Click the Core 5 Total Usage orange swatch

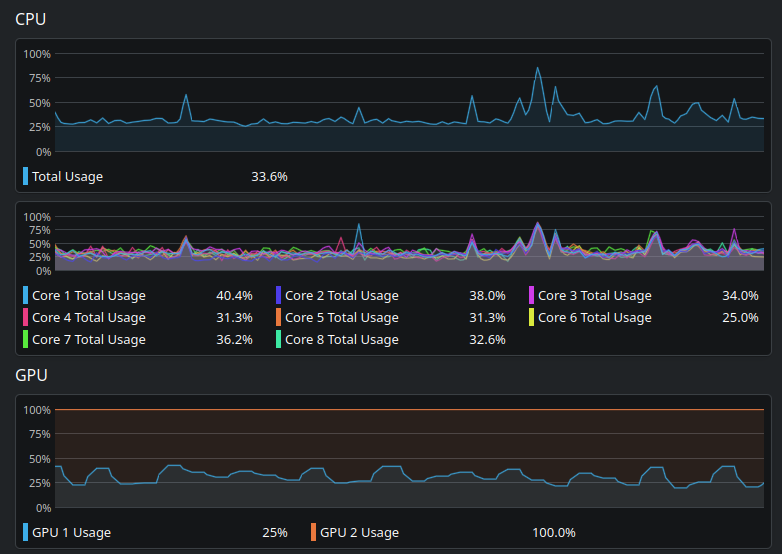(x=278, y=317)
